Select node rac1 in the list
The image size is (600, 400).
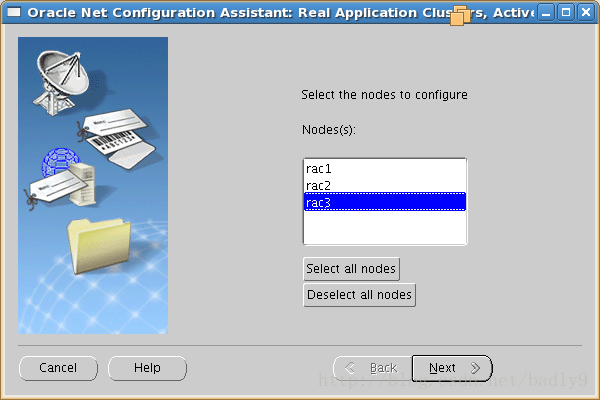click(x=385, y=168)
